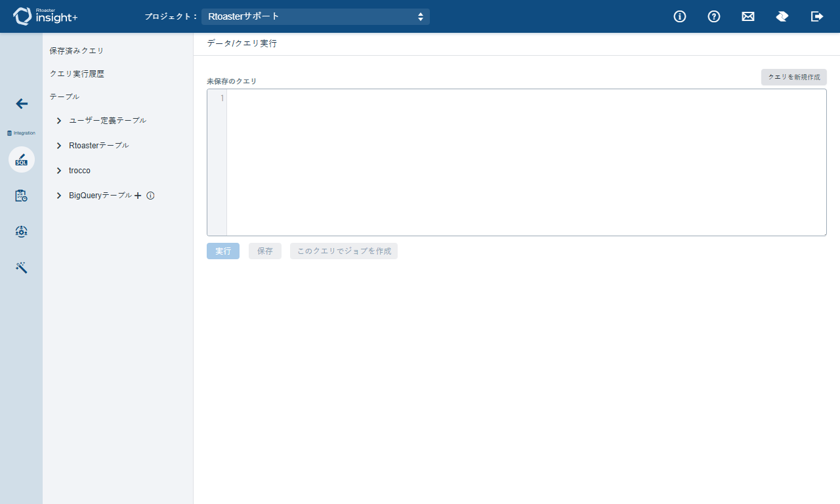
Task: Click the Integration label in the sidebar
Action: (21, 133)
